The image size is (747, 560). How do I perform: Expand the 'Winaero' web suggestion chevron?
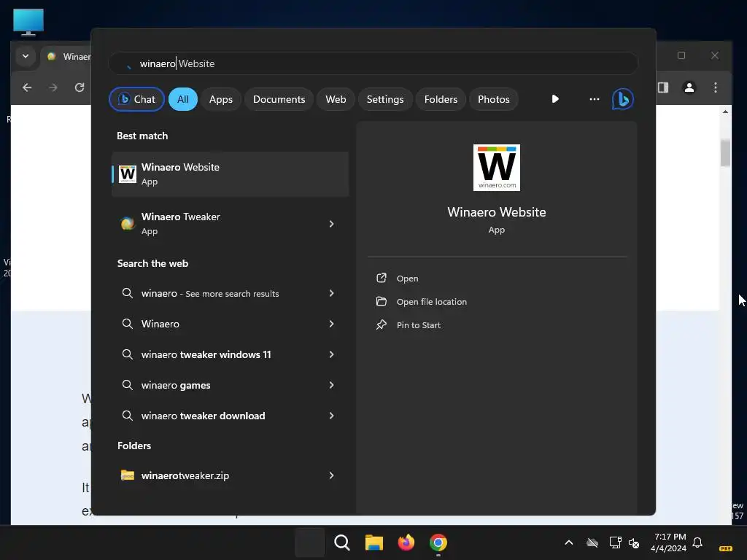coord(331,324)
